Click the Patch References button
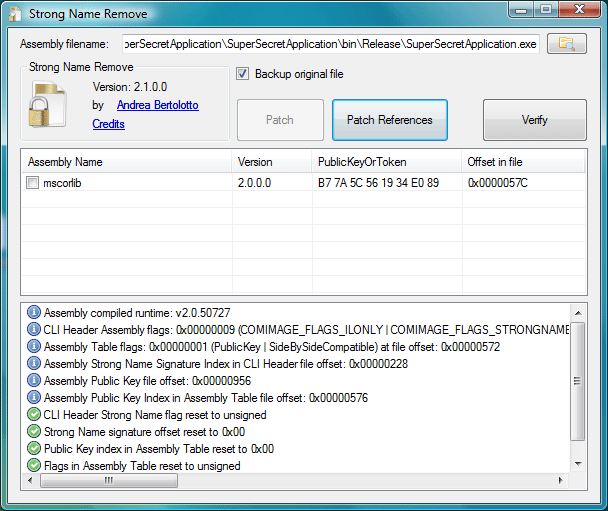Screen dimensions: 608x511 click(390, 120)
